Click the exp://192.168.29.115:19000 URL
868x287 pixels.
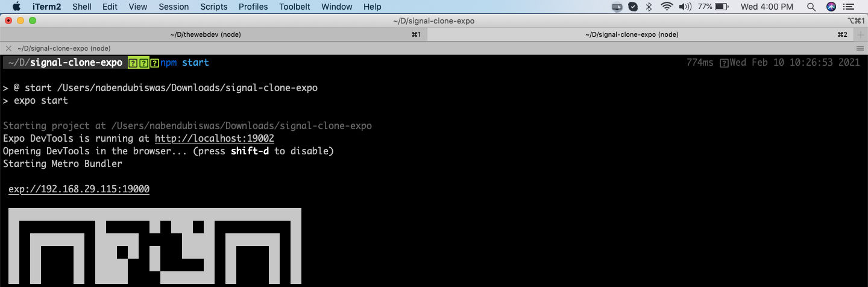coord(79,189)
